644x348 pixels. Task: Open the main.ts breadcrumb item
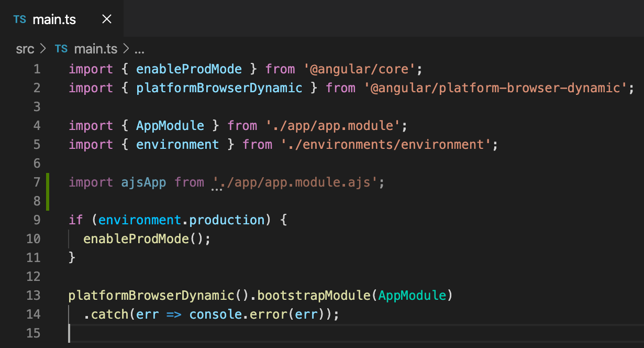96,49
